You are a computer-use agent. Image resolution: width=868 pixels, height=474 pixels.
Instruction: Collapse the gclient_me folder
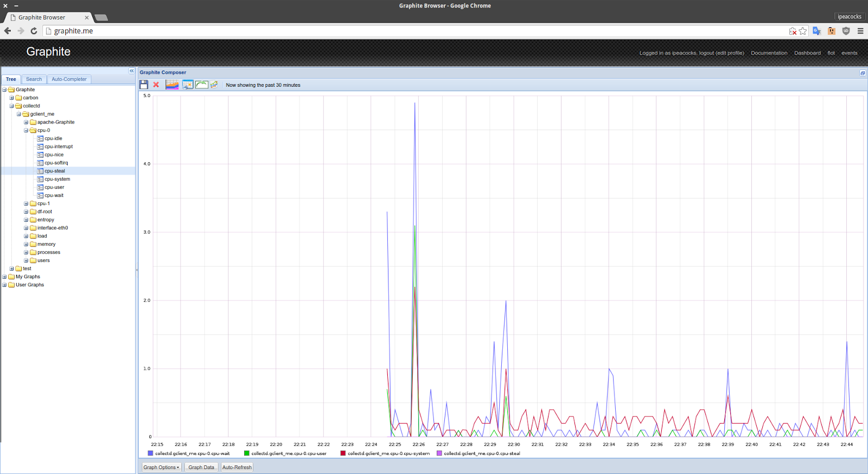(x=18, y=114)
